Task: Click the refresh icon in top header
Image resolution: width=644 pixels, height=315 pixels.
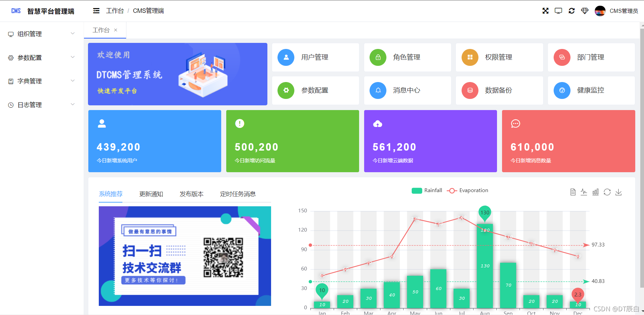Action: pos(572,11)
